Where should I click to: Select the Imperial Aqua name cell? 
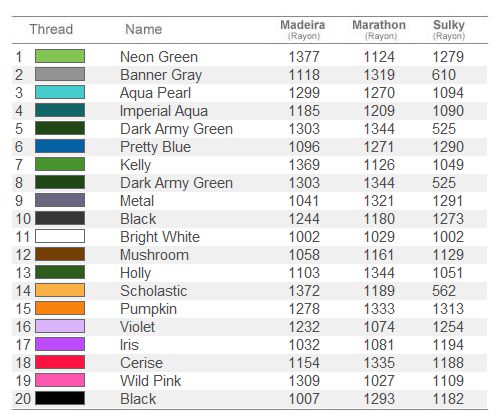164,111
